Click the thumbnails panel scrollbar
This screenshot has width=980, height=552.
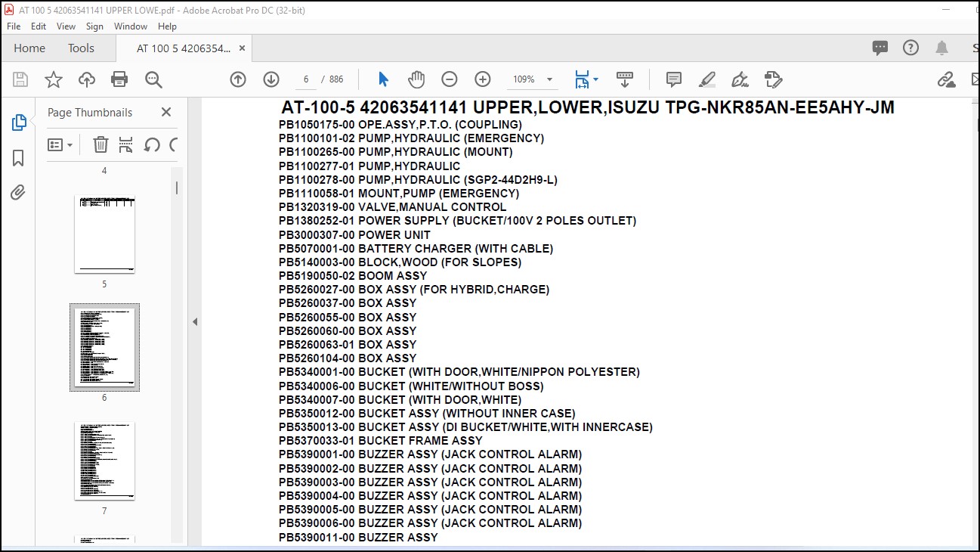[177, 188]
